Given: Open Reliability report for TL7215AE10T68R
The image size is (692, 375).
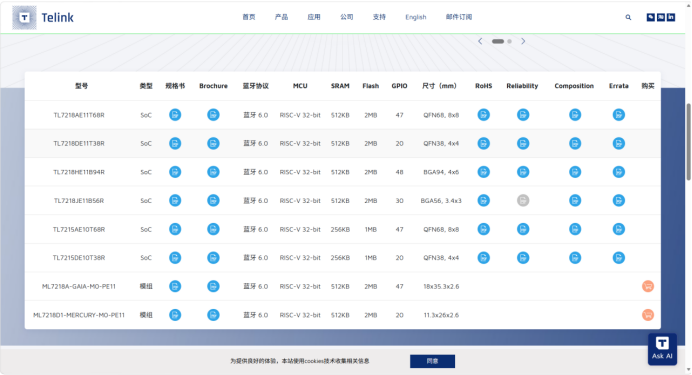Looking at the screenshot, I should click(x=523, y=229).
